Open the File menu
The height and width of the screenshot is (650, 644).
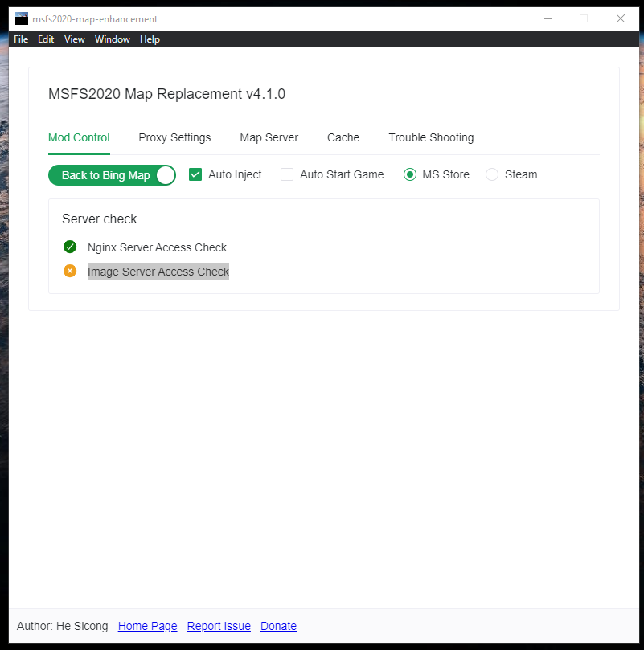pos(21,39)
